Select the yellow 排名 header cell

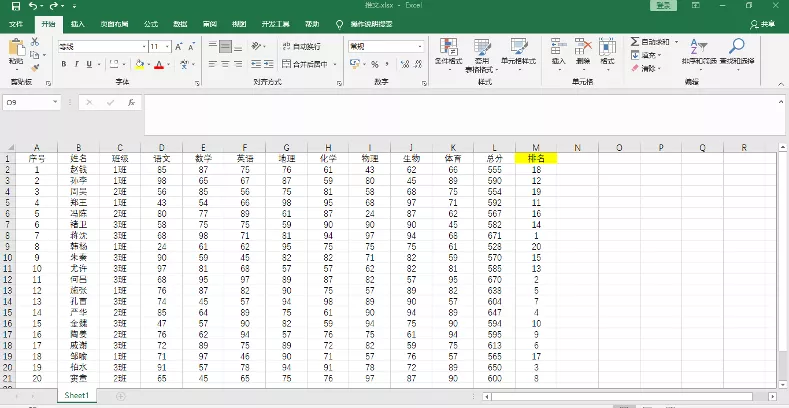point(535,157)
